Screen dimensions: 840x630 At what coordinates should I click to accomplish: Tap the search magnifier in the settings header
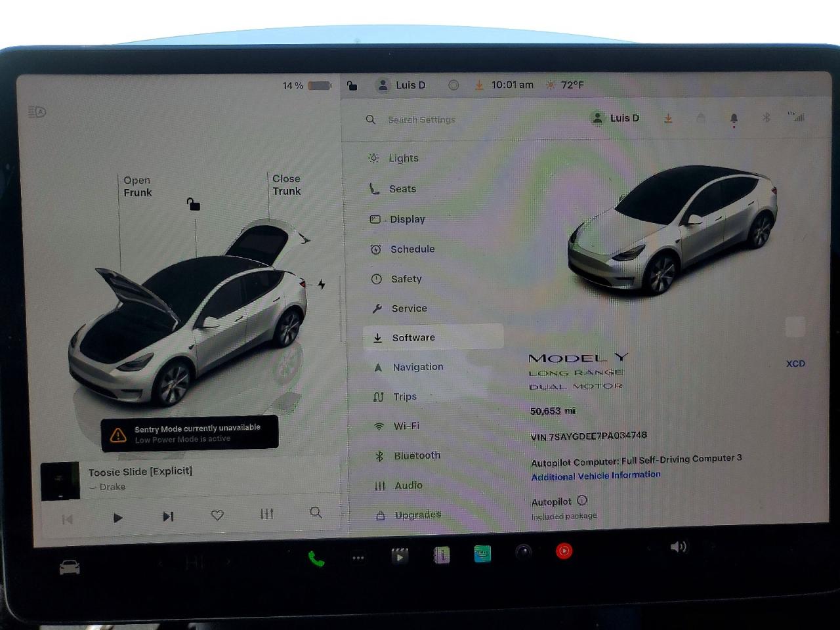click(x=371, y=119)
